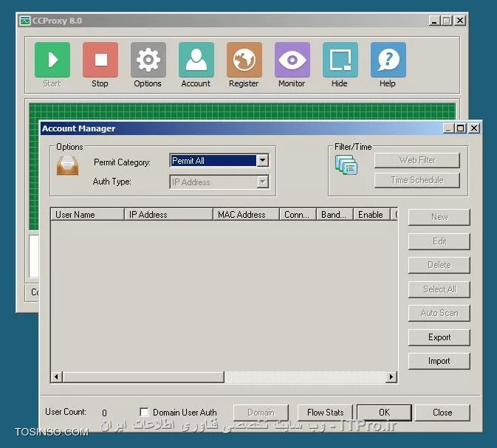The image size is (497, 448).
Task: Click the horizontal scrollbar right arrow
Action: (x=391, y=376)
